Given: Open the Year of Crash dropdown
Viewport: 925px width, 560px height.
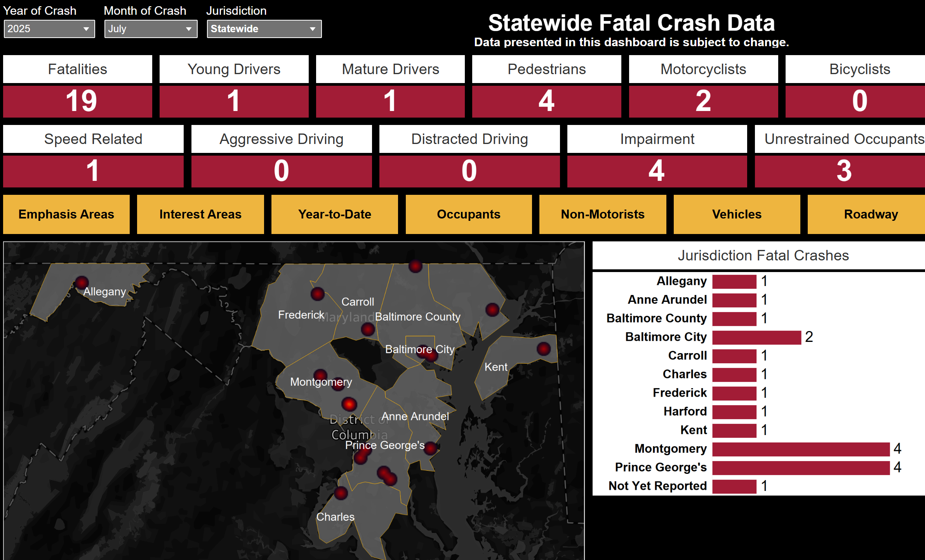Looking at the screenshot, I should [49, 29].
